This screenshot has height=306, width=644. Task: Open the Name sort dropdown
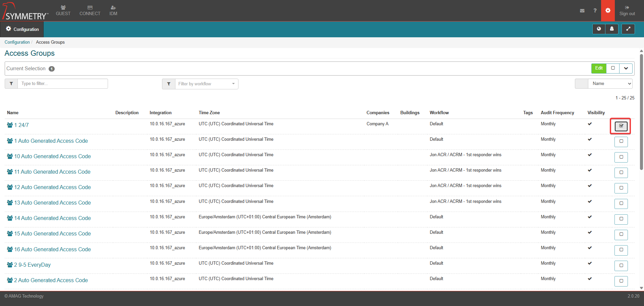[x=610, y=84]
